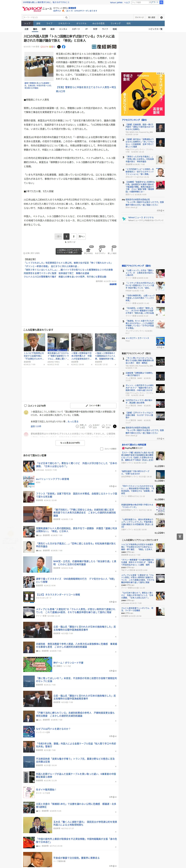Select the ランキング navigation tab
Screen dimensions: 186x868
click(x=115, y=24)
